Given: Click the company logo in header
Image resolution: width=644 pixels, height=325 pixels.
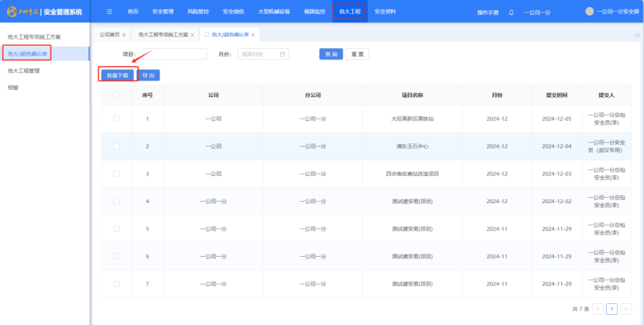Looking at the screenshot, I should pos(12,12).
